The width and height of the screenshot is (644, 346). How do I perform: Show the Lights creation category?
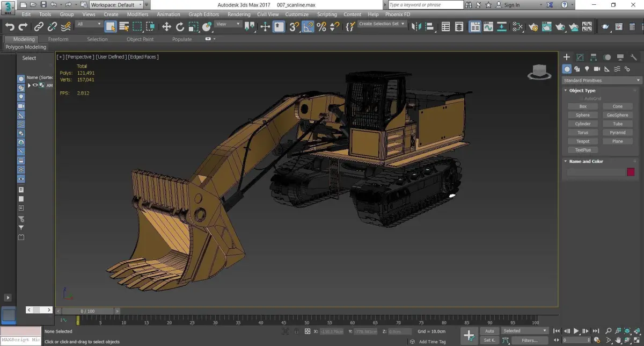[587, 69]
